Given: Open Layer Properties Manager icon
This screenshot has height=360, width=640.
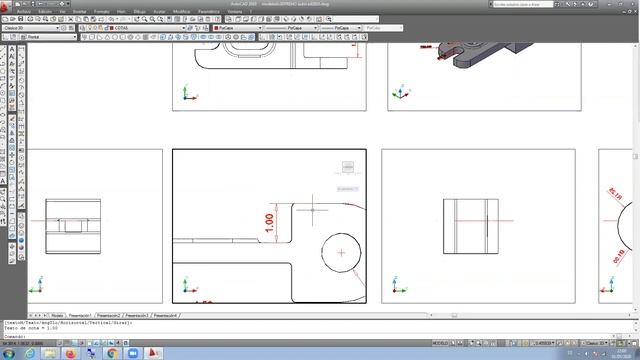Looking at the screenshot, I should point(82,28).
